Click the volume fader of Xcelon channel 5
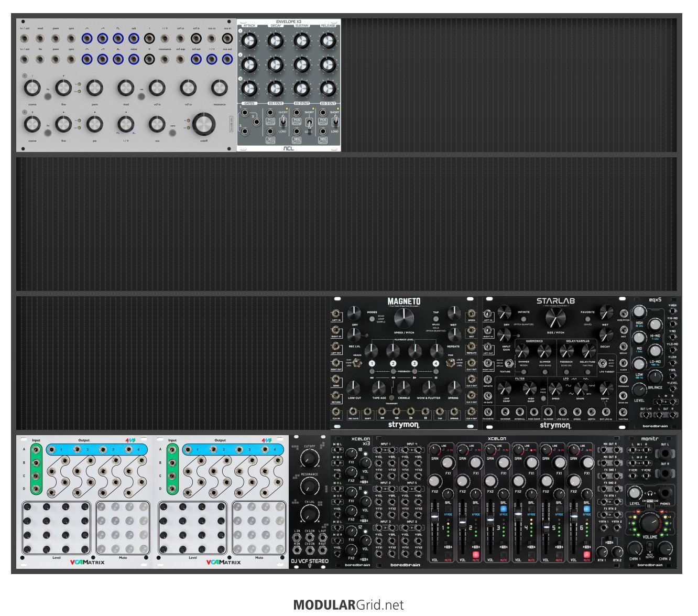This screenshot has width=698, height=616. pyautogui.click(x=546, y=526)
